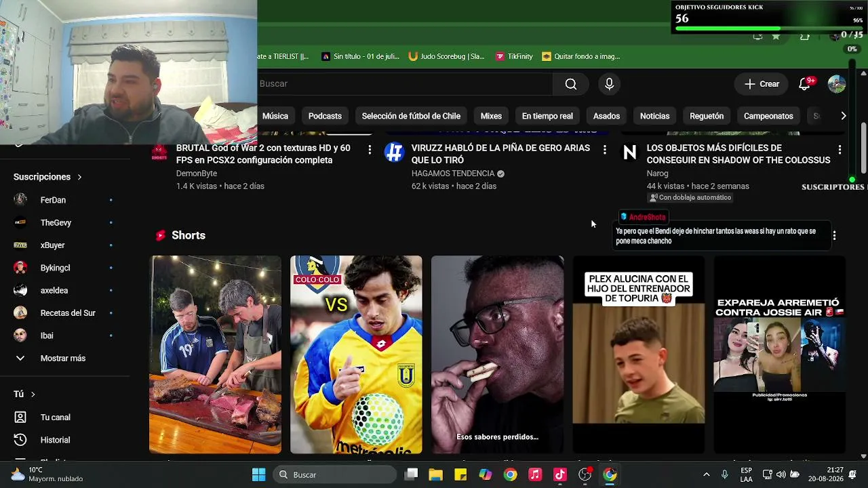
Task: Open LOS OBJETOS MÁS DIFÍCILES video title
Action: tap(738, 154)
